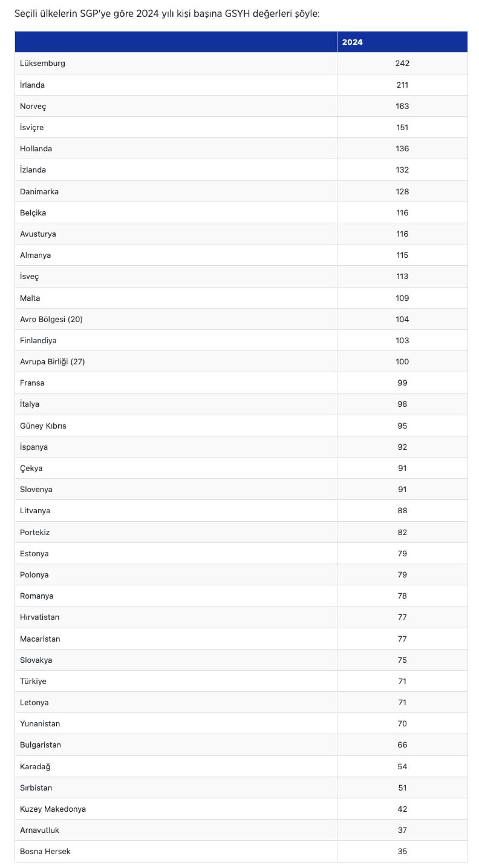Click the Portekiz row label

click(35, 532)
